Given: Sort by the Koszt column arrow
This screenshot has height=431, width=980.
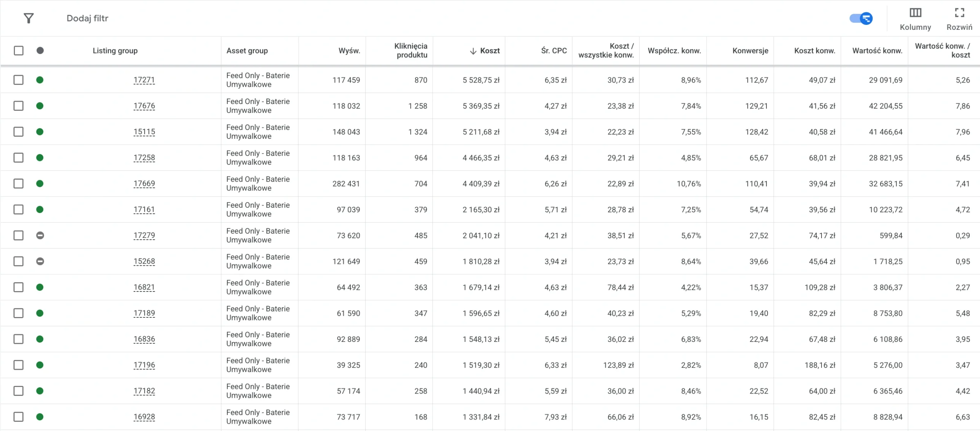Looking at the screenshot, I should click(473, 51).
